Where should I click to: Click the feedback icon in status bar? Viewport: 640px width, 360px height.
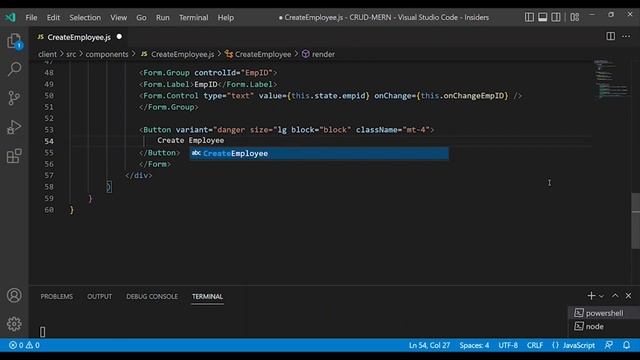tap(609, 345)
